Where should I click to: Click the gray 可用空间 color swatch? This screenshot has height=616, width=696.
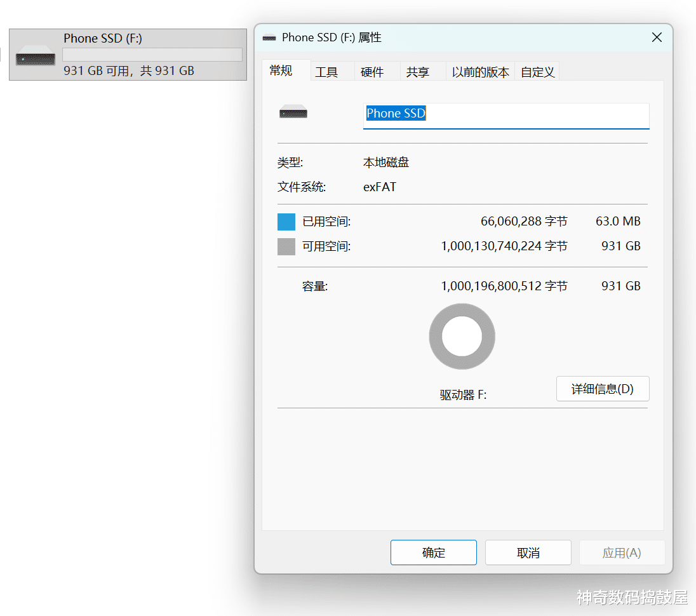point(286,246)
